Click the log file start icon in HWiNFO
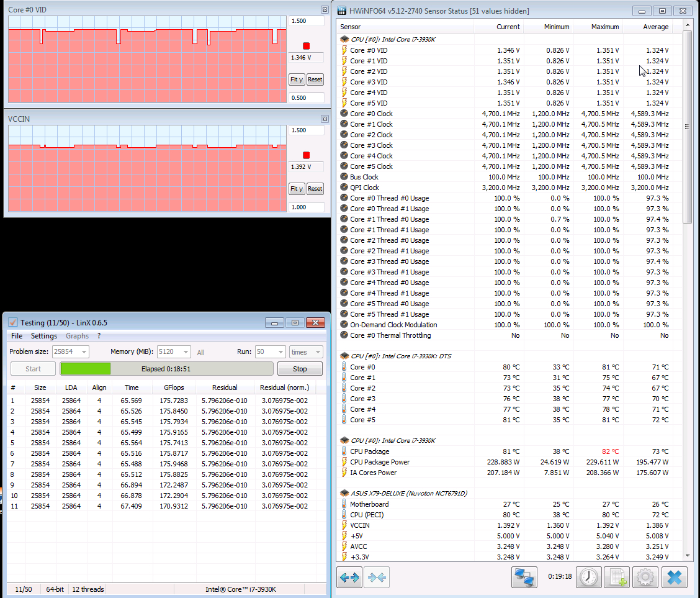 coord(617,577)
